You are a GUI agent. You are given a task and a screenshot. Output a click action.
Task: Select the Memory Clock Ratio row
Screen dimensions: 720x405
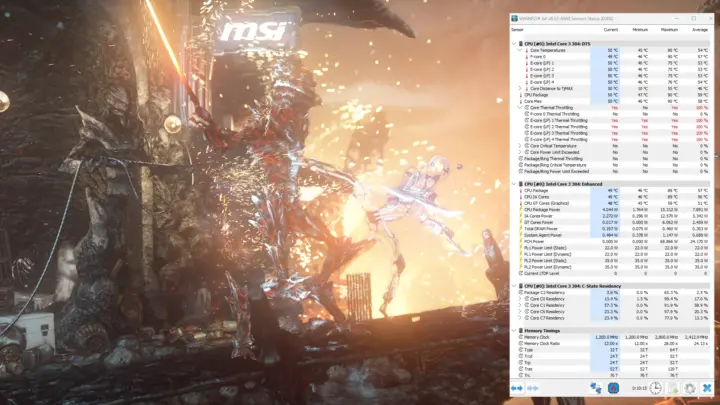(613, 343)
